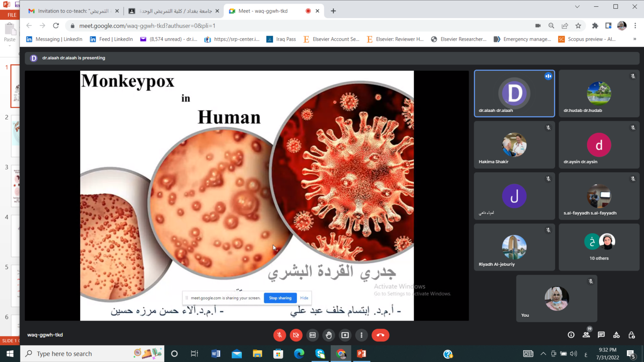
Task: Show hidden system tray icons
Action: click(543, 354)
